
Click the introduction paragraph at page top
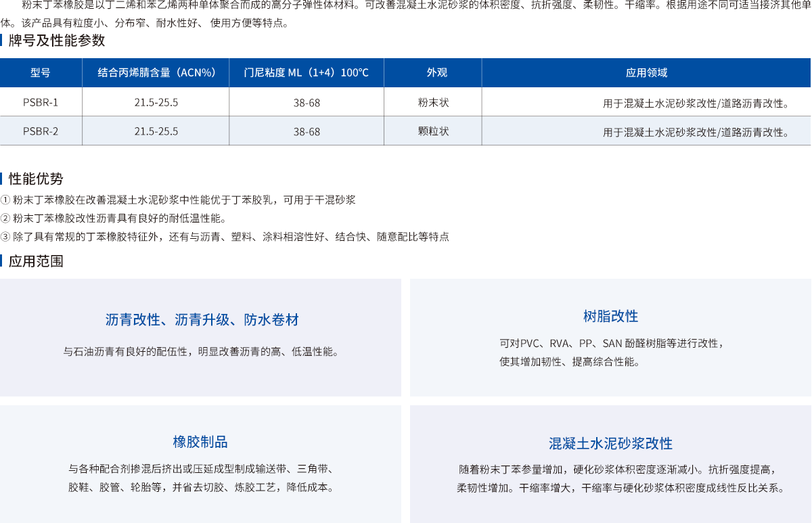[406, 12]
